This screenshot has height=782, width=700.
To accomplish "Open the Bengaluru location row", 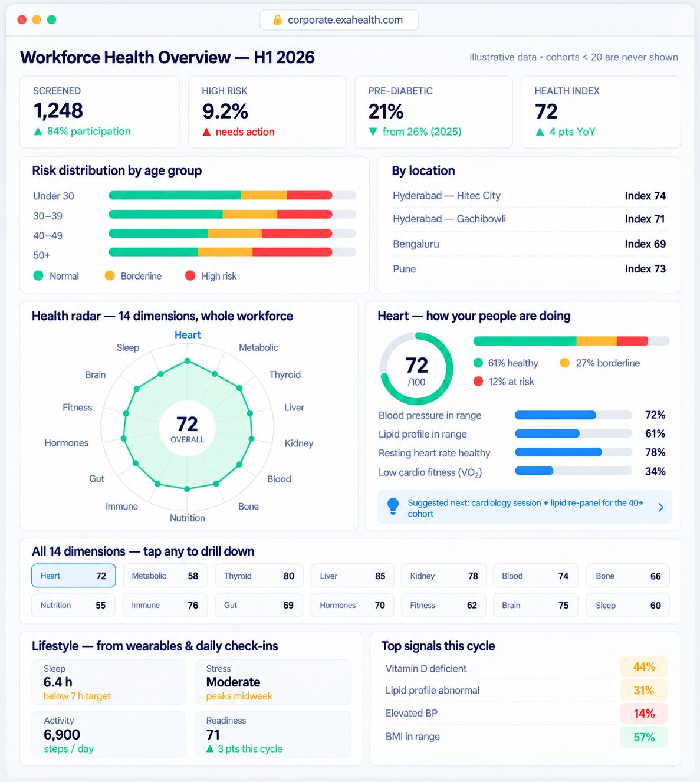I will pyautogui.click(x=529, y=244).
